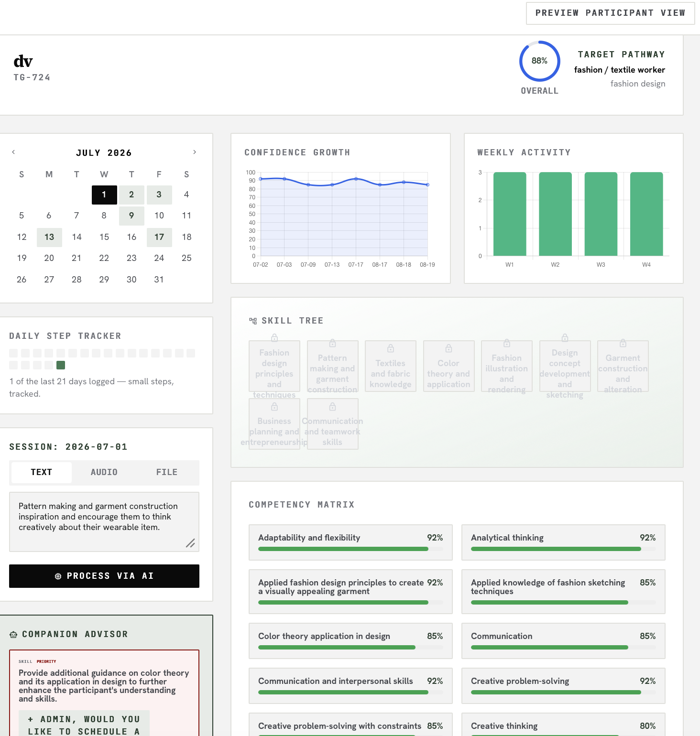Click the Creative problem-solving 92% card
This screenshot has height=736, width=700.
[x=563, y=686]
